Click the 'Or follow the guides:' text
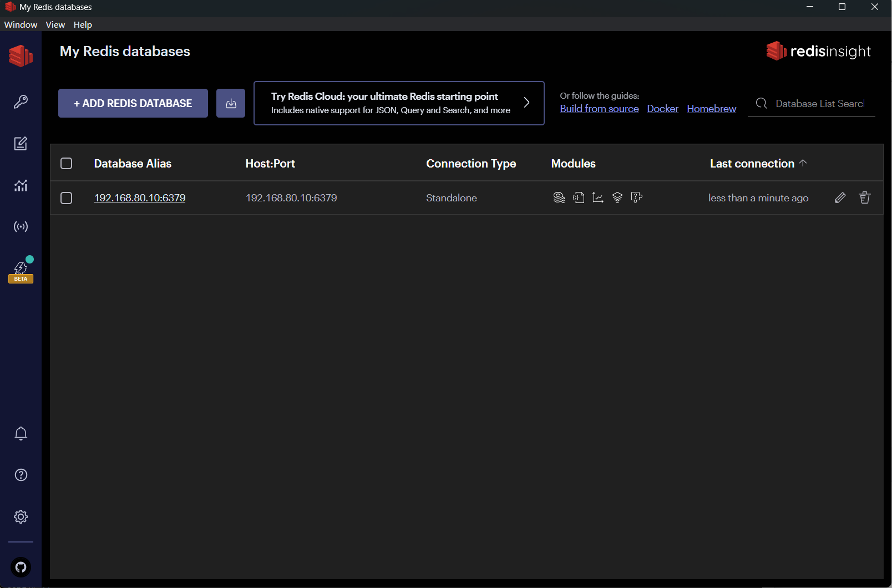 tap(600, 96)
